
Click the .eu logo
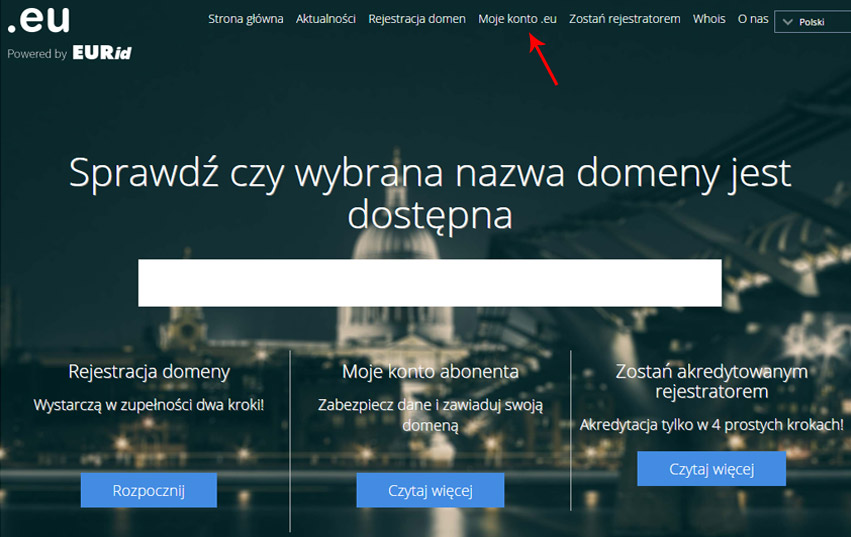(x=38, y=20)
